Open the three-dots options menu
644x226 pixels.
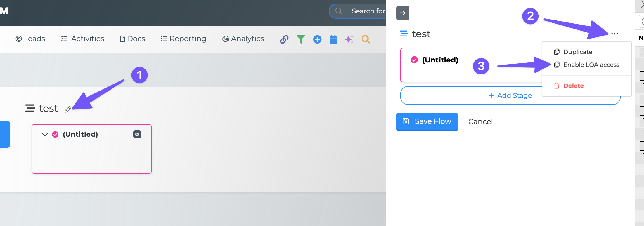click(614, 34)
